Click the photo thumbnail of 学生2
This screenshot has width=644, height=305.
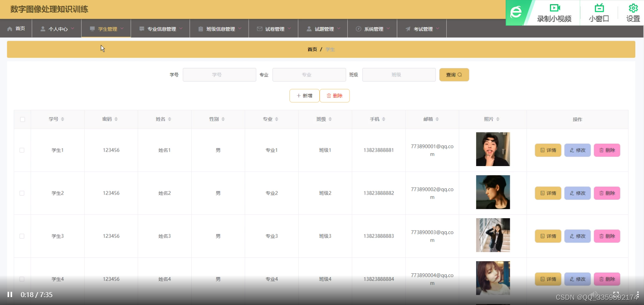pos(493,192)
